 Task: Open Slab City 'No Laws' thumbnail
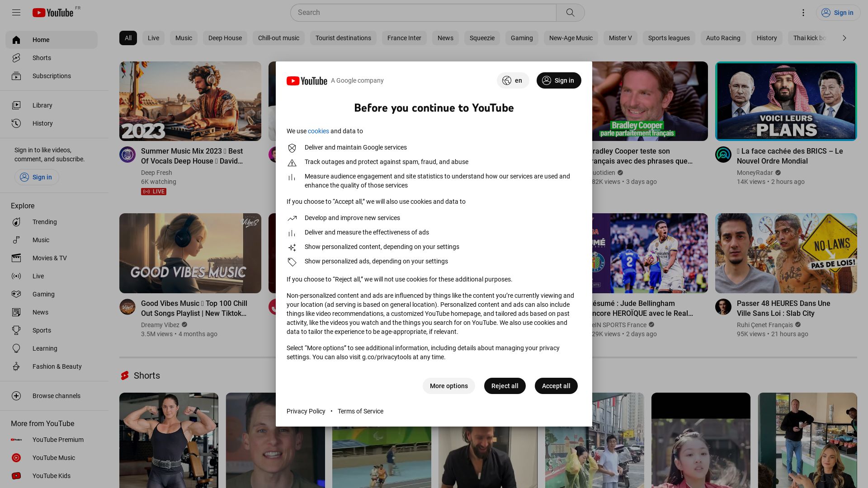(786, 253)
